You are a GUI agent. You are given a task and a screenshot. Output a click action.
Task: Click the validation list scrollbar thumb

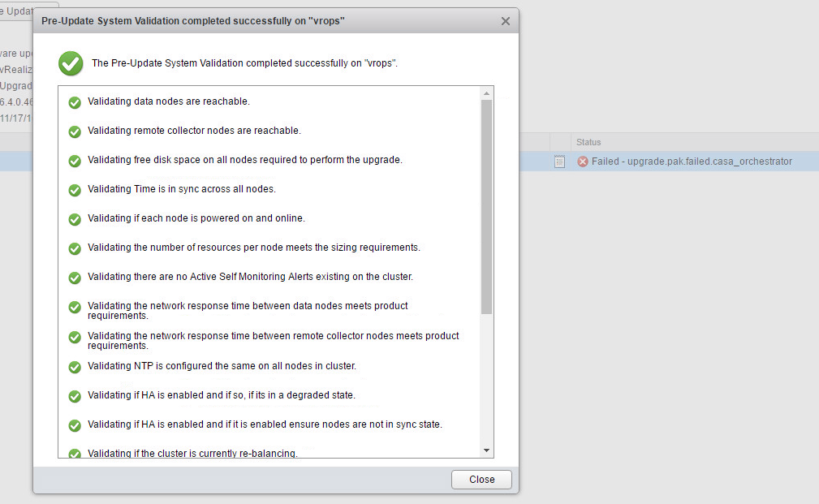[x=486, y=207]
